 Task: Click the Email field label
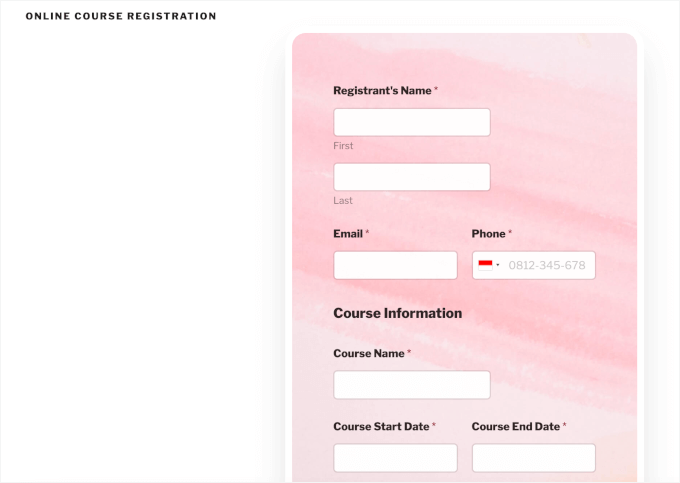[x=348, y=234]
